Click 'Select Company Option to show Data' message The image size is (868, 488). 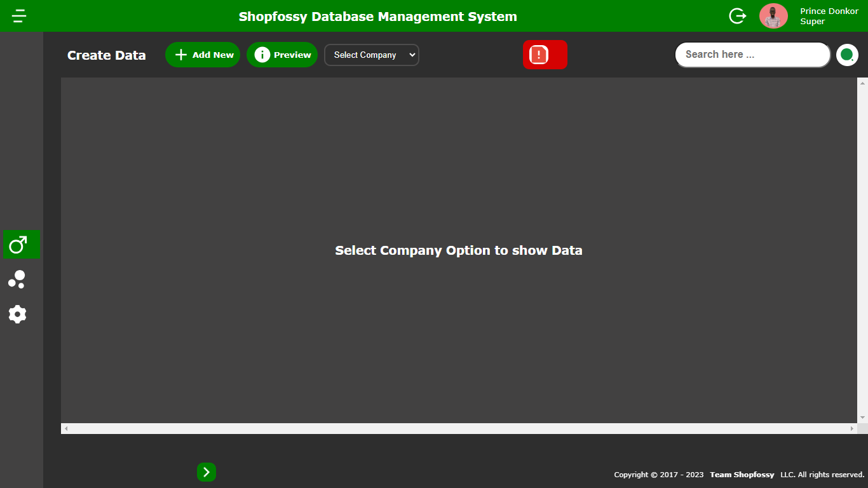[x=459, y=250]
